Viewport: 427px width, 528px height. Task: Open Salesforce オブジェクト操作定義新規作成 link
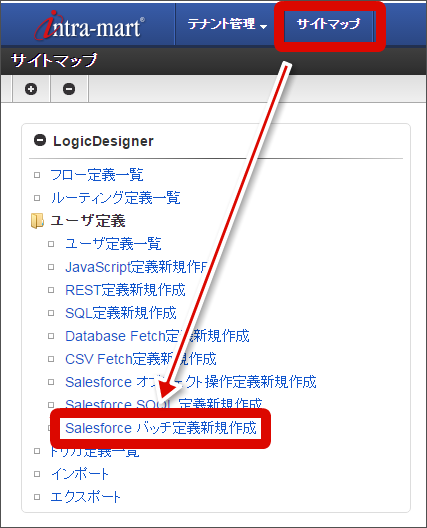[191, 382]
